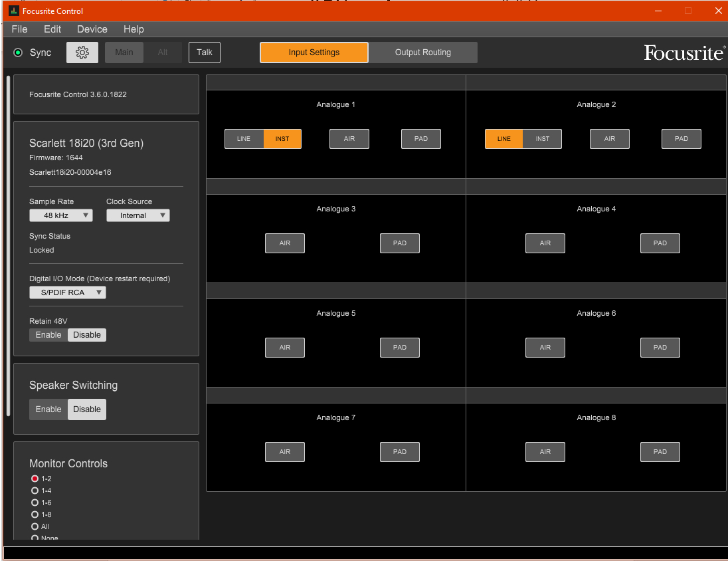This screenshot has width=728, height=563.
Task: Enable PAD on Analogue 1
Action: (x=421, y=139)
